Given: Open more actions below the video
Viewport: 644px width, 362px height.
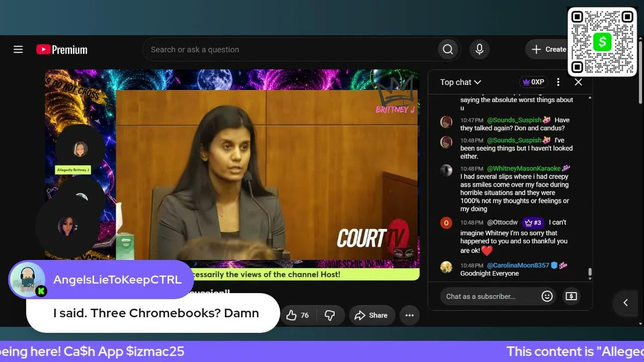Looking at the screenshot, I should [410, 315].
